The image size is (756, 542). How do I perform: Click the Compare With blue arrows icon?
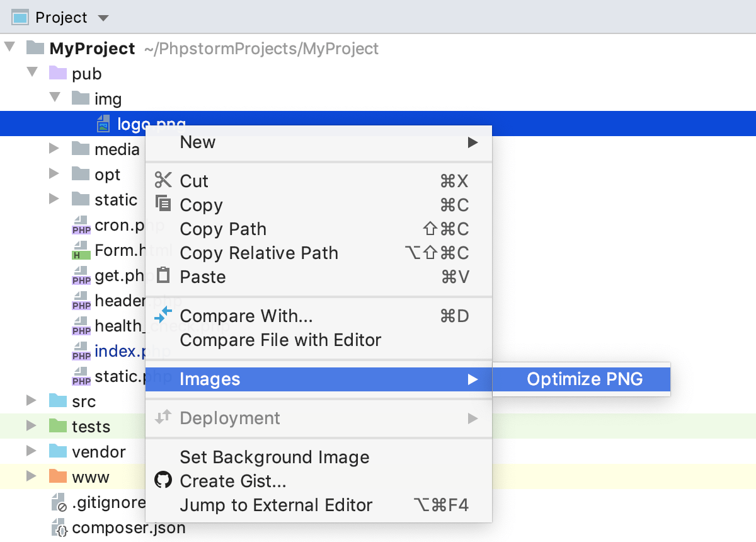pos(163,315)
